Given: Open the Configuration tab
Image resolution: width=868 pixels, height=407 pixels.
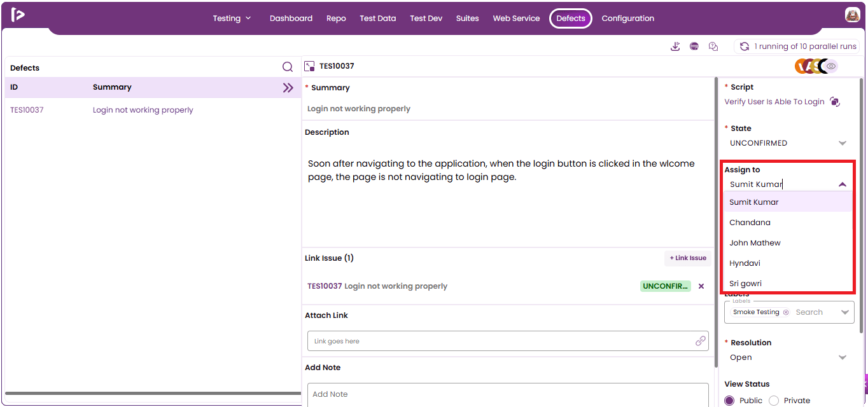Looking at the screenshot, I should [x=627, y=18].
